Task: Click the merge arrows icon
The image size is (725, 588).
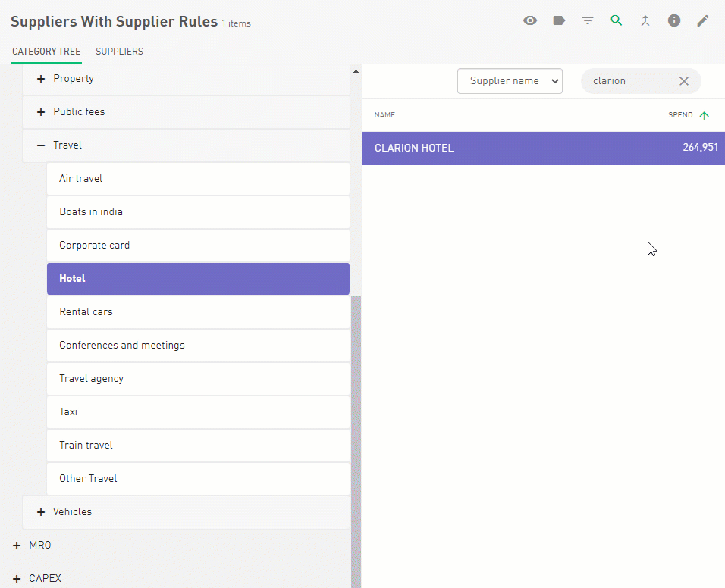Action: 645,20
